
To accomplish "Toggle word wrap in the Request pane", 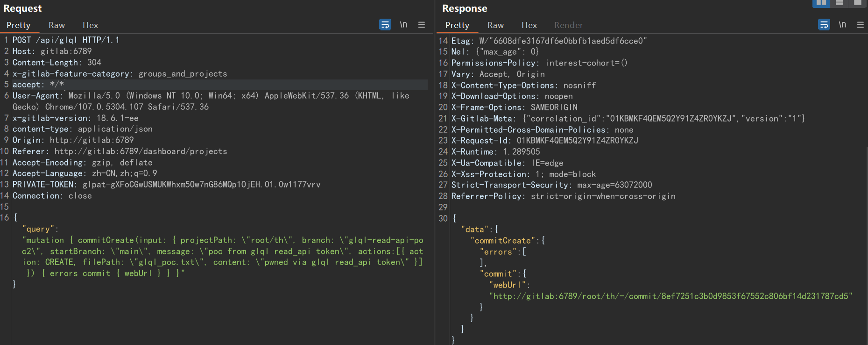I will [x=385, y=25].
